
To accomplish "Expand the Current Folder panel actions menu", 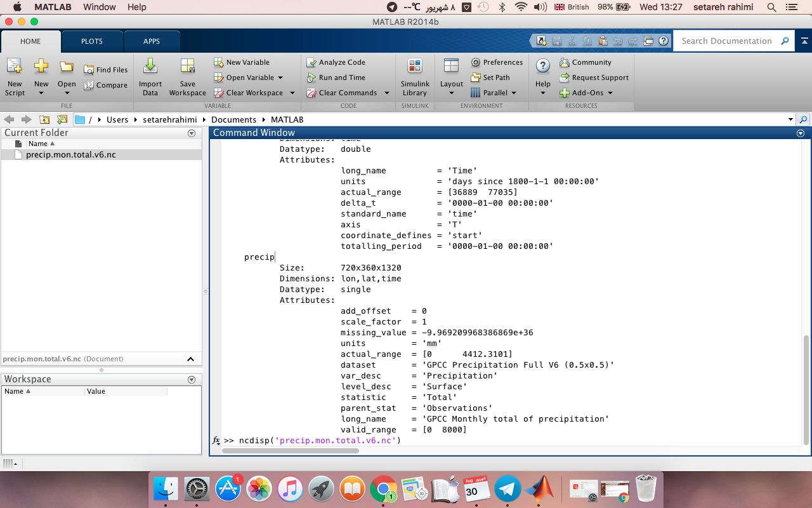I will (x=192, y=133).
